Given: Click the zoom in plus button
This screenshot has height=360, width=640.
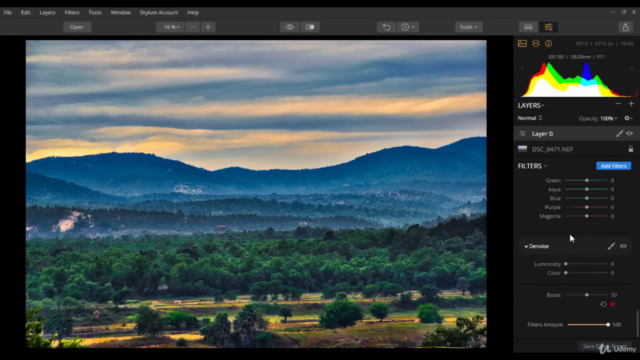Looking at the screenshot, I should pos(208,27).
